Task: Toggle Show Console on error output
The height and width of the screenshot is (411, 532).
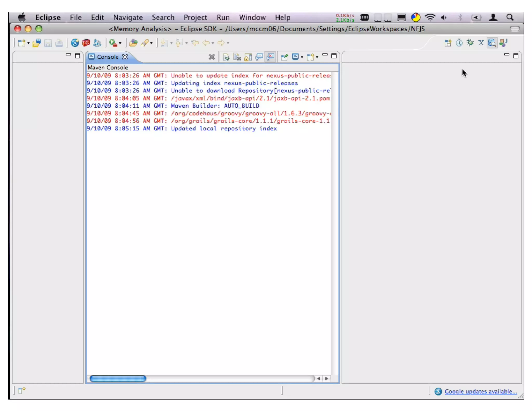Action: point(270,57)
